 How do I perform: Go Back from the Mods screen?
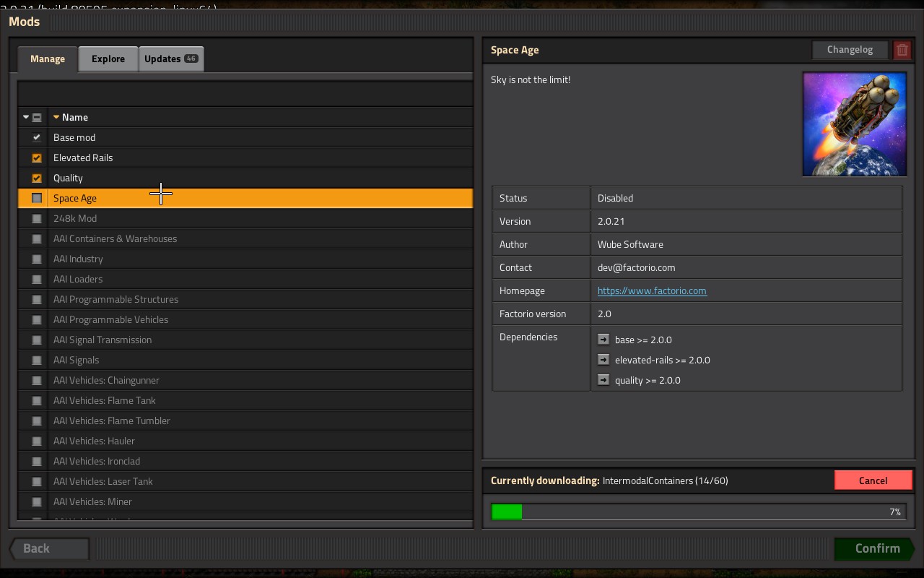point(49,548)
